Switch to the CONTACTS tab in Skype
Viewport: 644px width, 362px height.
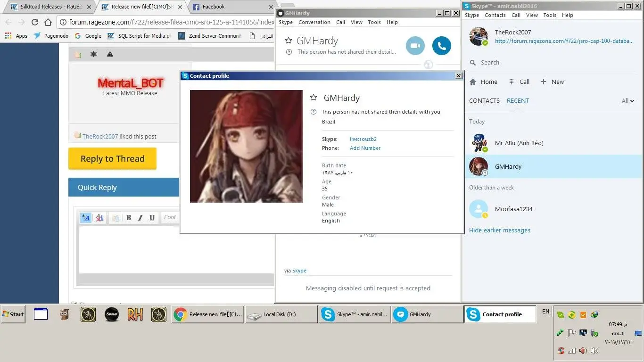coord(484,100)
